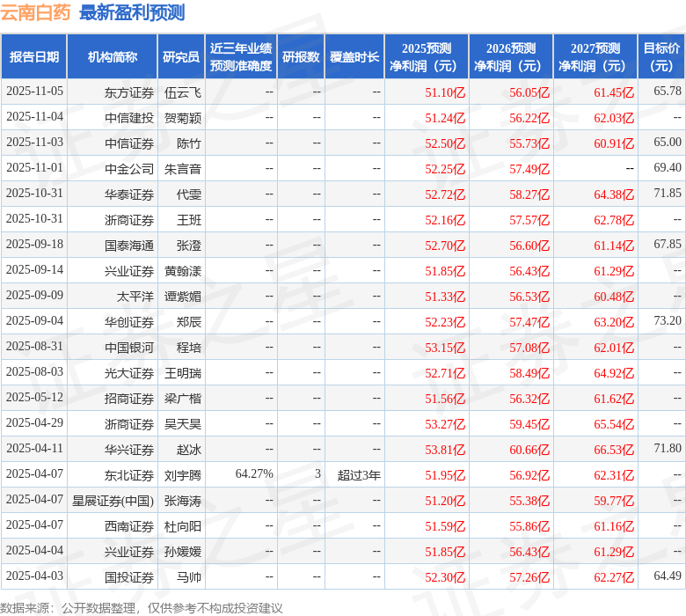The height and width of the screenshot is (616, 686).
Task: Click the date cell 2025-09-14
Action: [34, 269]
